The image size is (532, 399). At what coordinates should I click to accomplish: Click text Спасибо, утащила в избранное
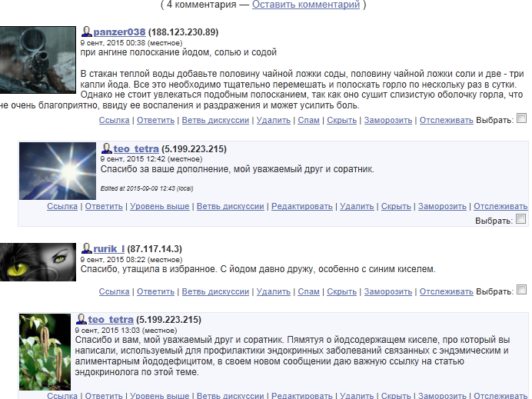(x=149, y=269)
